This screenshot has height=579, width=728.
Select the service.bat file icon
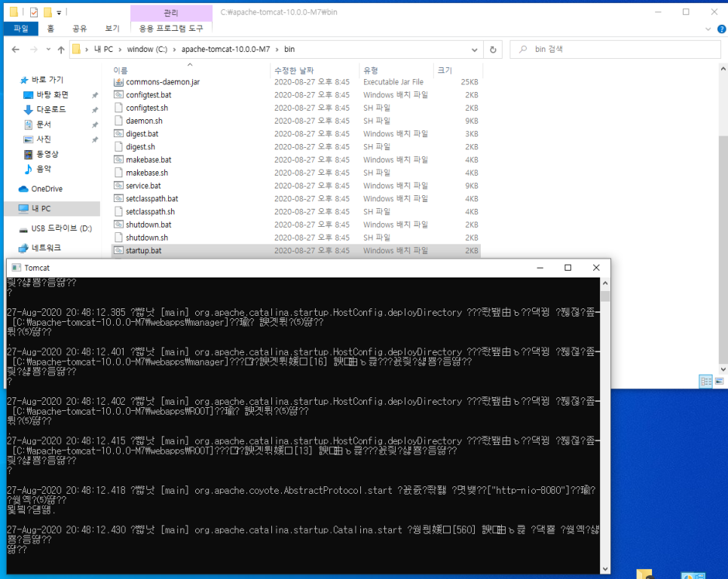coord(119,185)
